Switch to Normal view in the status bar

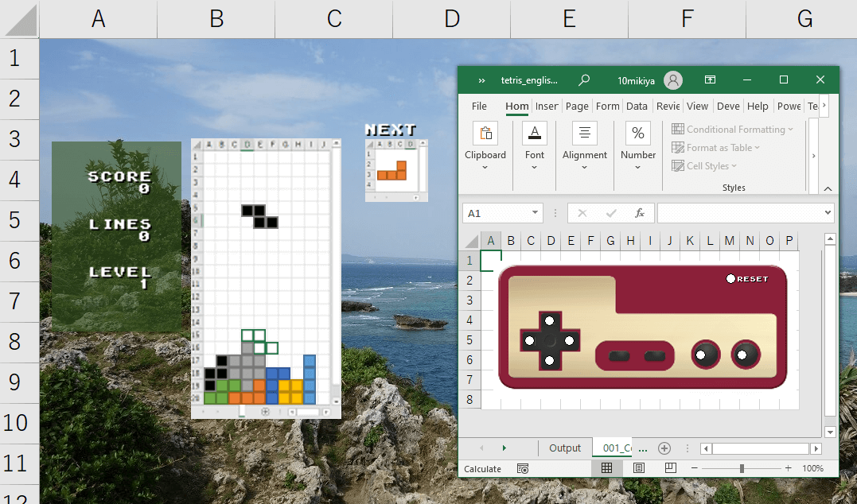pos(606,468)
